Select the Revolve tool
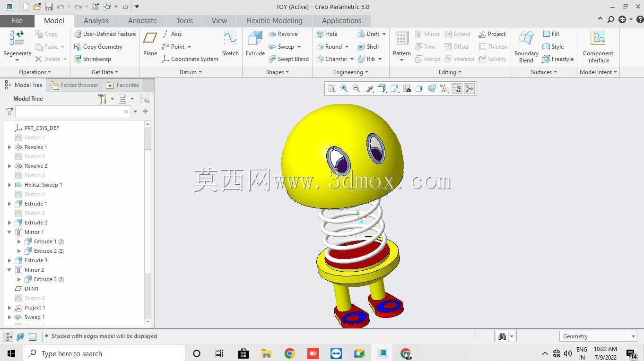Viewport: 644px width, 361px height. tap(283, 34)
